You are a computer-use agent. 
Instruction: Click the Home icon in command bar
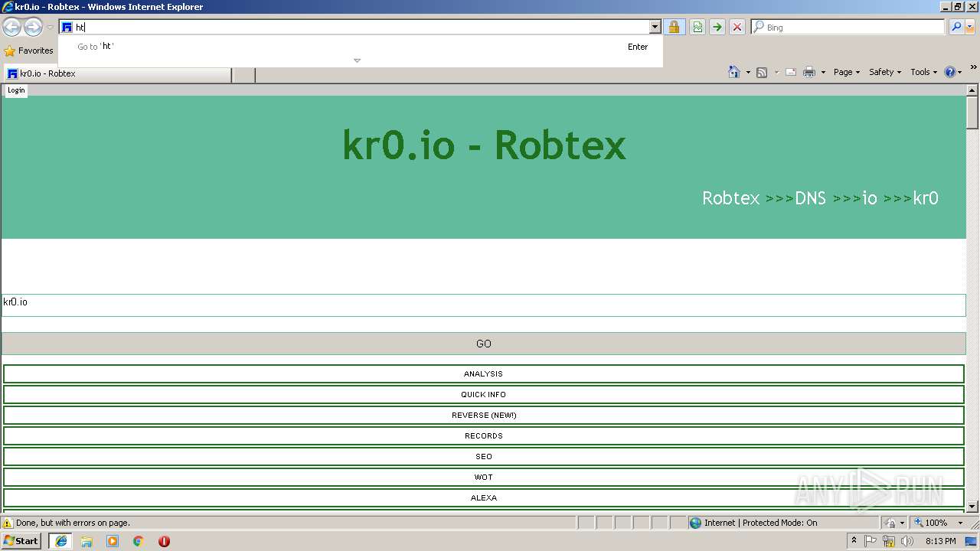point(733,72)
